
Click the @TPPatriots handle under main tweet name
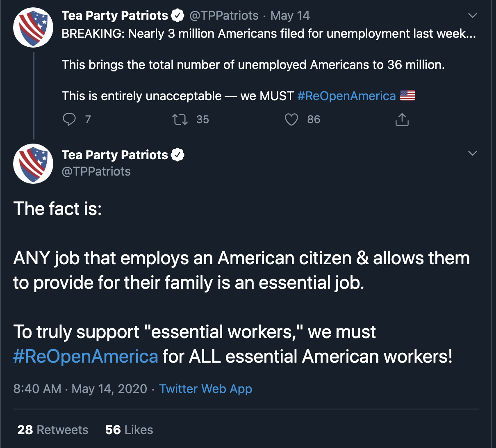click(96, 171)
